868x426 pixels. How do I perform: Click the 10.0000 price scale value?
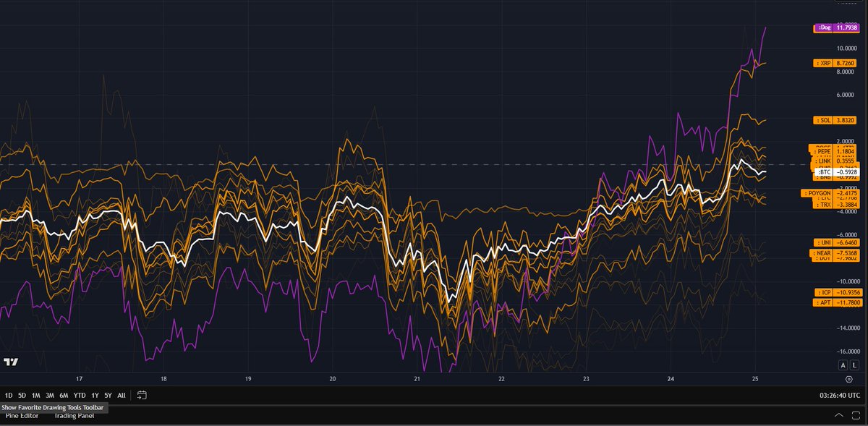pyautogui.click(x=846, y=48)
